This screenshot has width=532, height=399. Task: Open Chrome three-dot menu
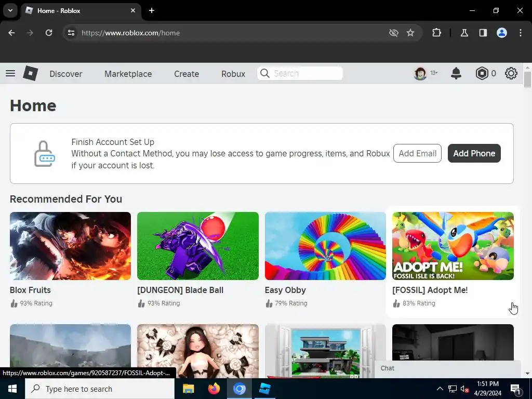pyautogui.click(x=521, y=33)
